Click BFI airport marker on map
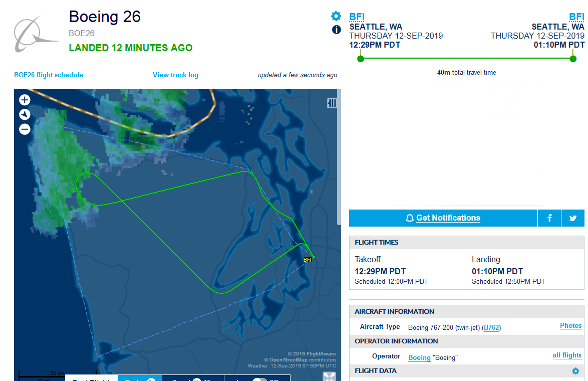Viewport: 588px width, 381px height. pyautogui.click(x=308, y=260)
